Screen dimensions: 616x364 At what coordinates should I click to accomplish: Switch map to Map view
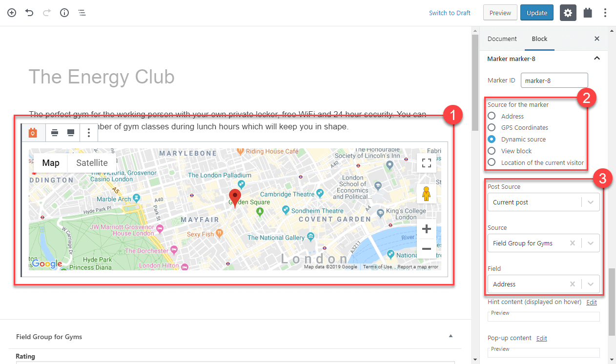51,163
